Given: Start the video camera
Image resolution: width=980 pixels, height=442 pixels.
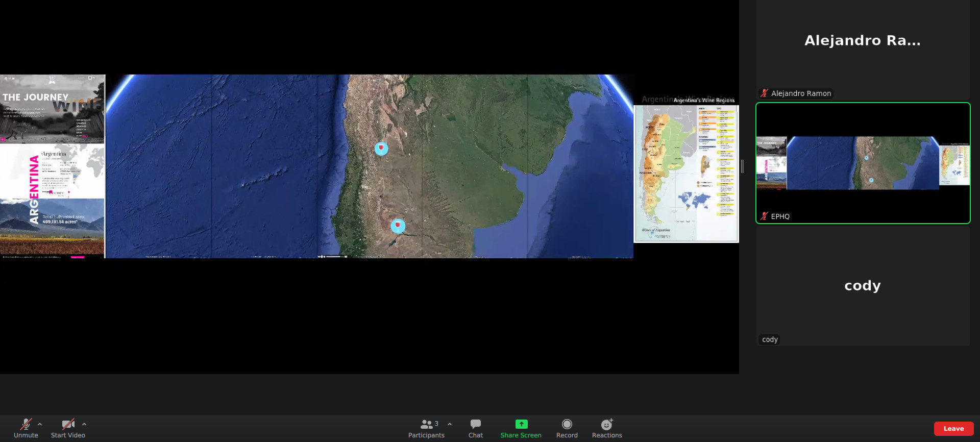Looking at the screenshot, I should point(68,428).
